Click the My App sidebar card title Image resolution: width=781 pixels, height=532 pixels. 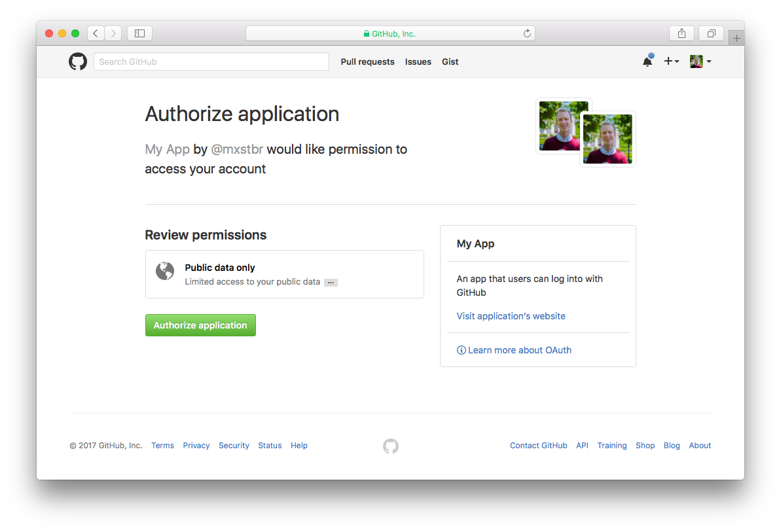coord(476,244)
